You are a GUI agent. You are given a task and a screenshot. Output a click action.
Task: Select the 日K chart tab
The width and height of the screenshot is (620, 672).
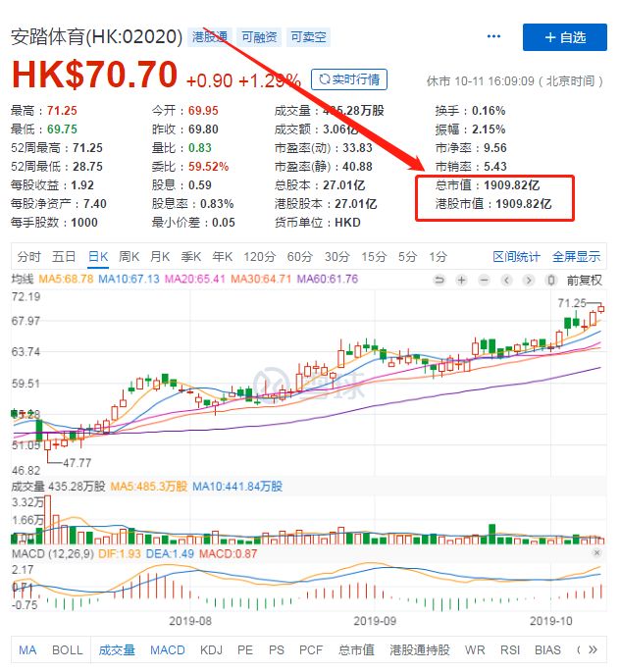98,257
